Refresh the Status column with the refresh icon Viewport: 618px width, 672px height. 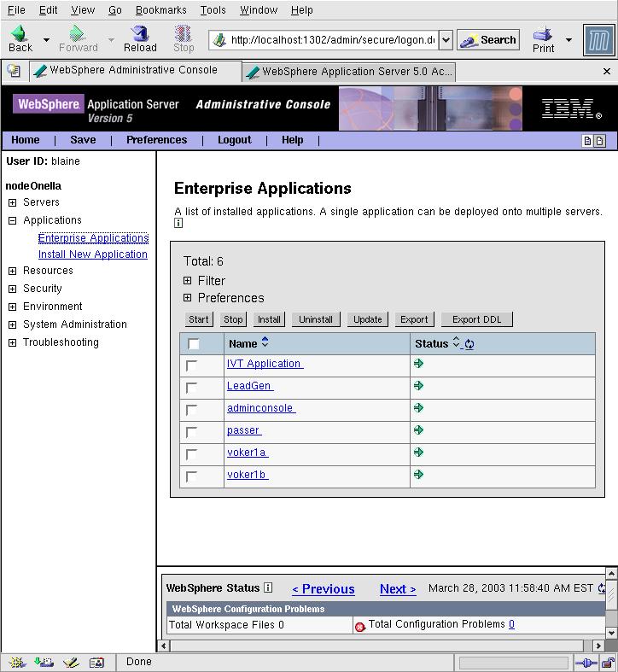pyautogui.click(x=469, y=344)
